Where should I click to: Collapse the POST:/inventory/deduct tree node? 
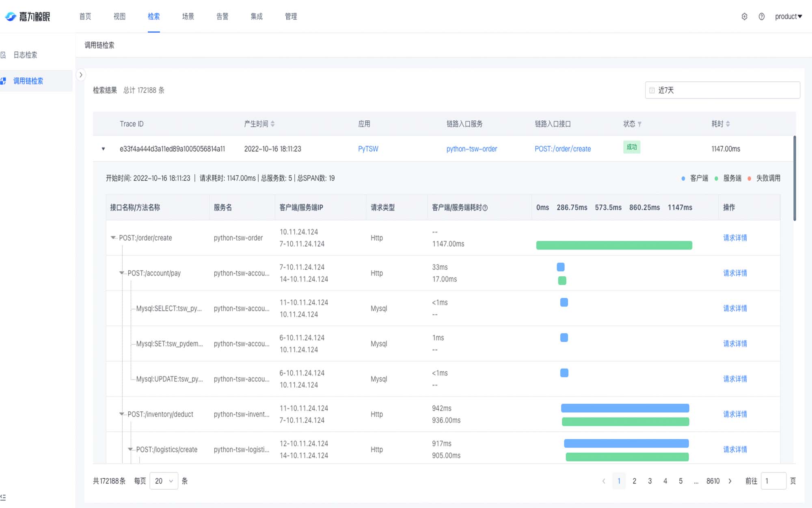click(x=121, y=414)
